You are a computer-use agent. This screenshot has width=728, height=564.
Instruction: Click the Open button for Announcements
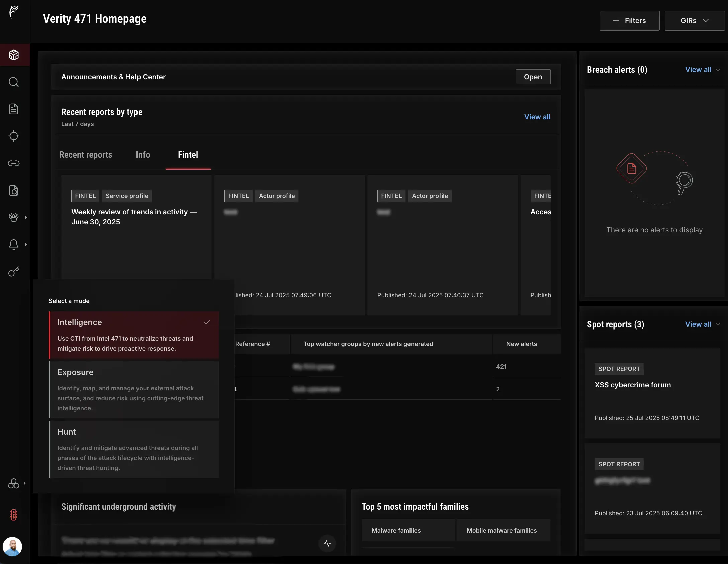click(x=533, y=77)
